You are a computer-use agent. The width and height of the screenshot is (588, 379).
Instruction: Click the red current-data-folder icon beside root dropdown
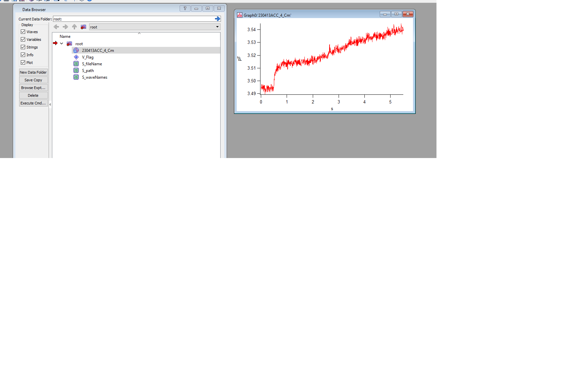coord(83,27)
